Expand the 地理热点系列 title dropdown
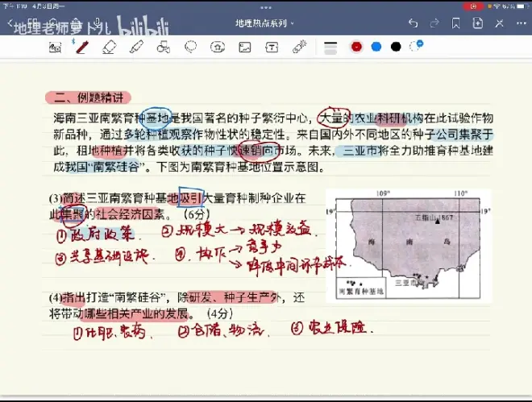This screenshot has height=402, width=532. (x=265, y=23)
